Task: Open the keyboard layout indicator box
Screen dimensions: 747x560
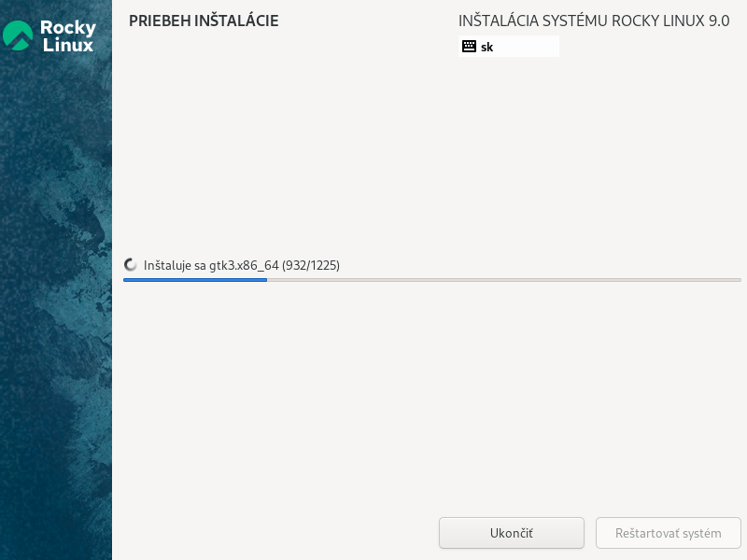Action: click(x=508, y=46)
